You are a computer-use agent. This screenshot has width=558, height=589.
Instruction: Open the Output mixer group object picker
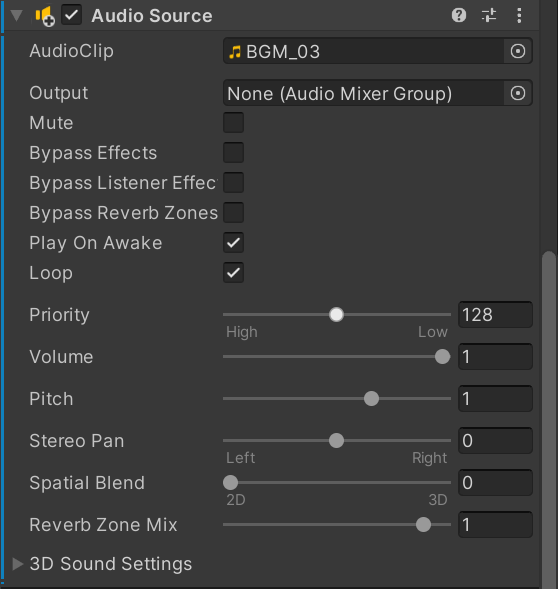click(518, 93)
